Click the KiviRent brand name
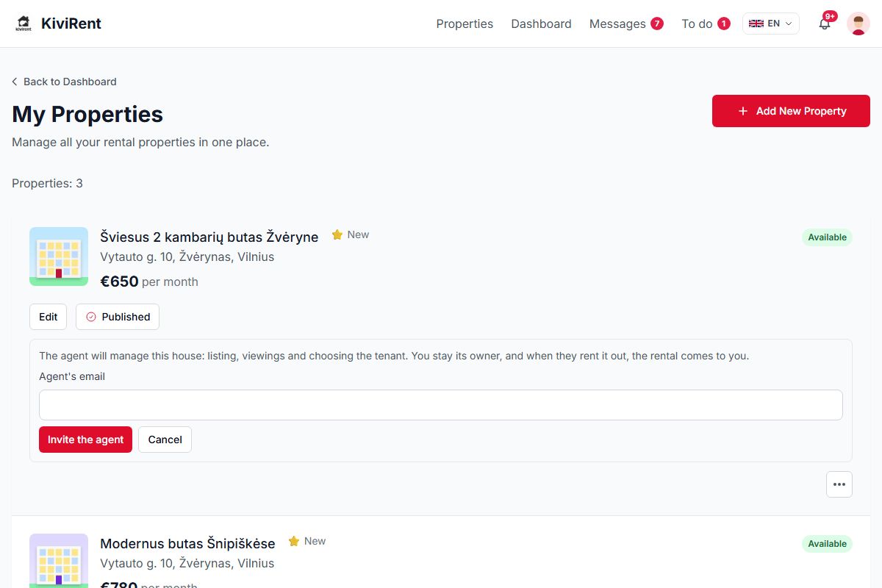Image resolution: width=882 pixels, height=588 pixels. (x=71, y=24)
